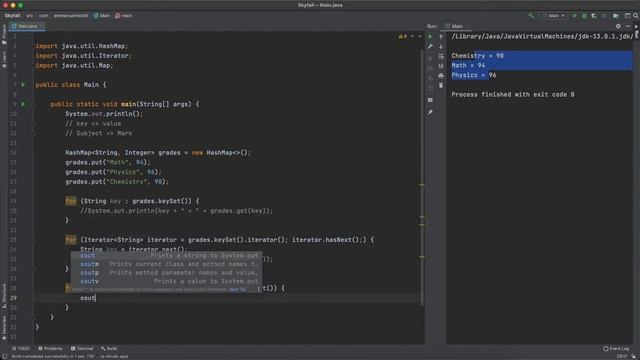Run with Coverage from the top toolbar
Image resolution: width=640 pixels, height=360 pixels.
[593, 16]
